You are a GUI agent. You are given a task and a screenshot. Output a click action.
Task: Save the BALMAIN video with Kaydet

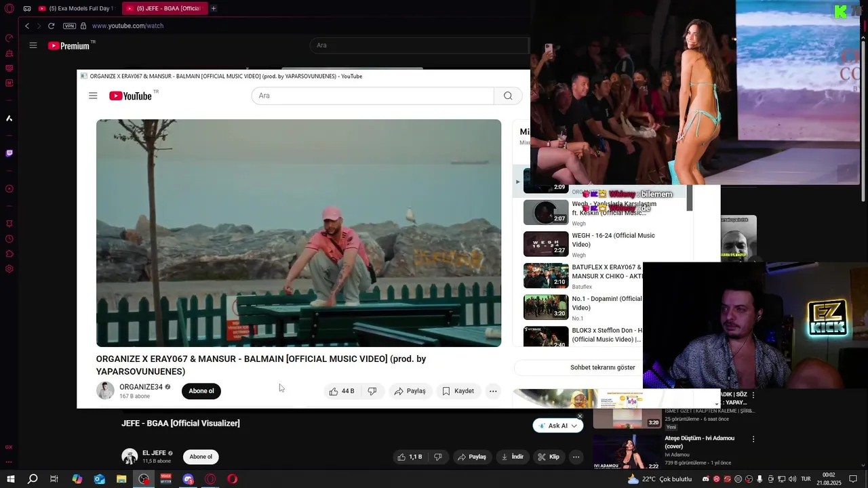pyautogui.click(x=458, y=391)
